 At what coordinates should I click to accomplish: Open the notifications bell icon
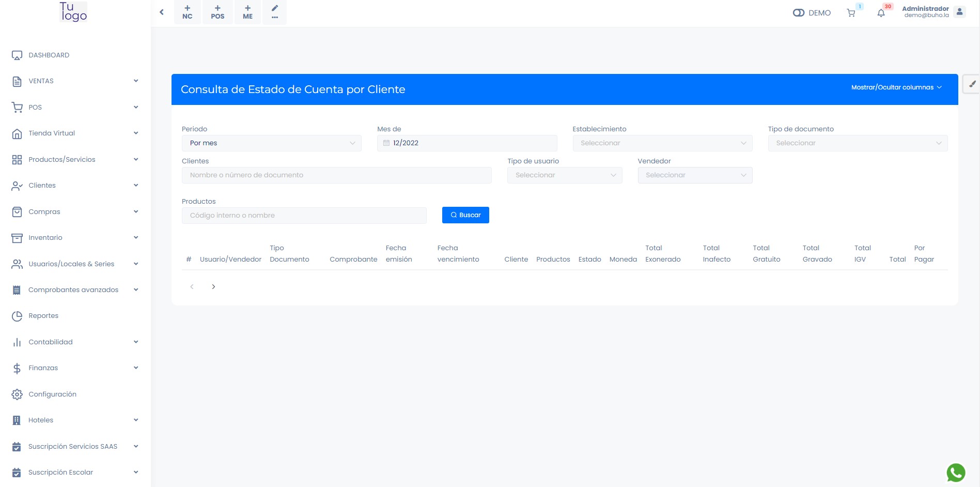click(x=881, y=13)
